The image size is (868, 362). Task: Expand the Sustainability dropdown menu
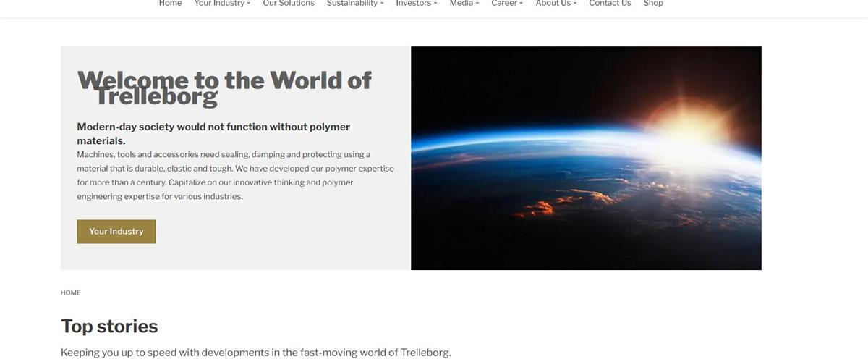point(355,4)
